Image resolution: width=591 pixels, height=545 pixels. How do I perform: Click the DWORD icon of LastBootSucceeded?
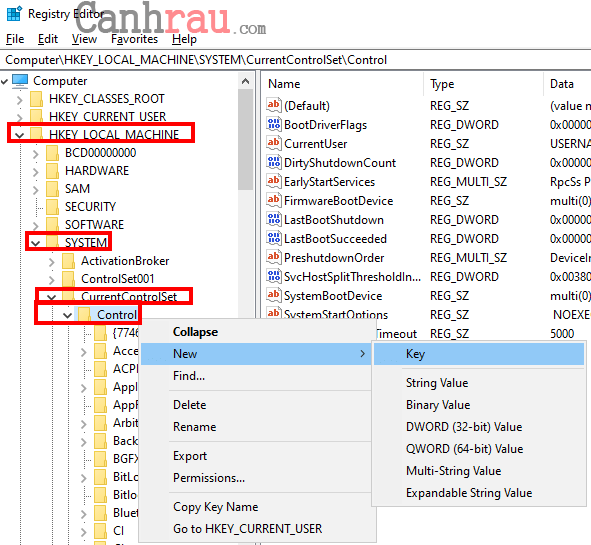(x=274, y=238)
